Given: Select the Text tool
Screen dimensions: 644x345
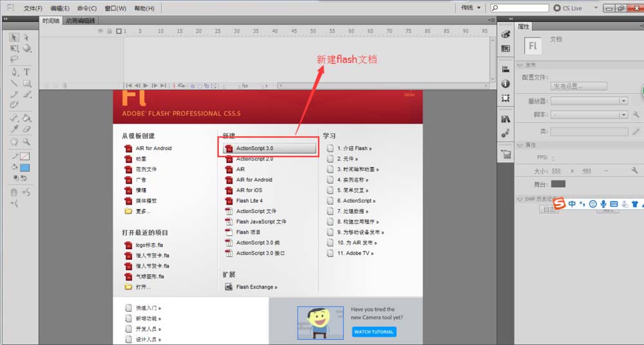Looking at the screenshot, I should [26, 72].
